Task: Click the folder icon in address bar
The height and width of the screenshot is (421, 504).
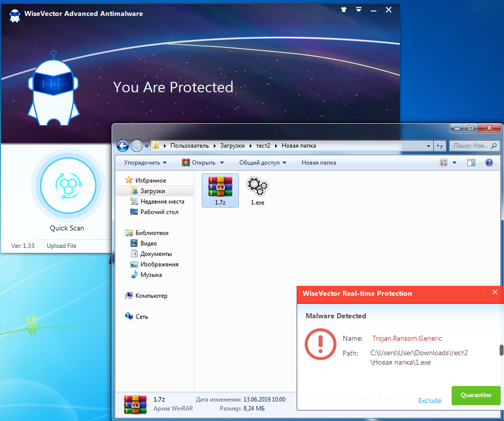Action: click(x=156, y=146)
